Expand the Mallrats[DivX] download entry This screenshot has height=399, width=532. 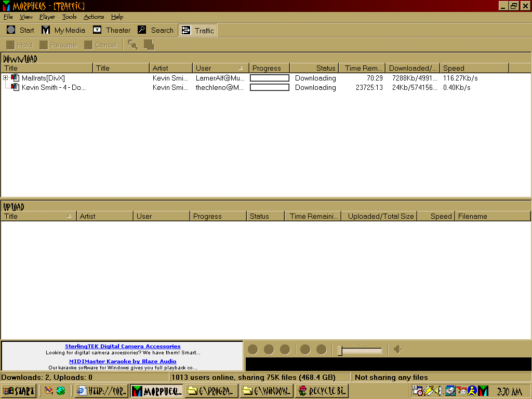tap(5, 78)
